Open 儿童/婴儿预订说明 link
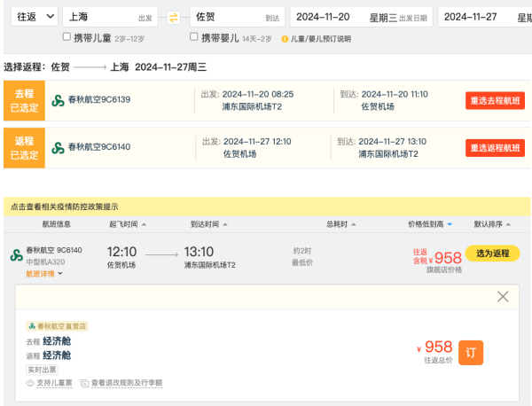 point(321,39)
